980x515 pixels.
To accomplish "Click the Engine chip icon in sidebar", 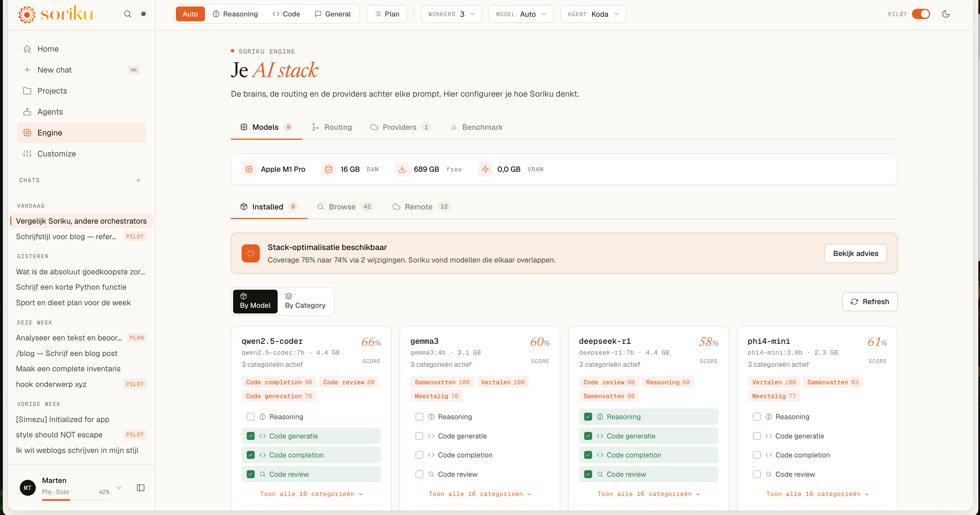I will 27,132.
